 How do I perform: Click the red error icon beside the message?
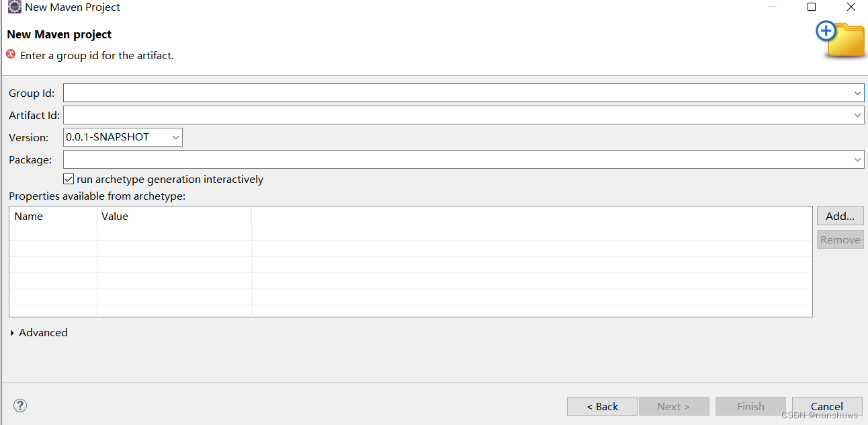point(11,54)
